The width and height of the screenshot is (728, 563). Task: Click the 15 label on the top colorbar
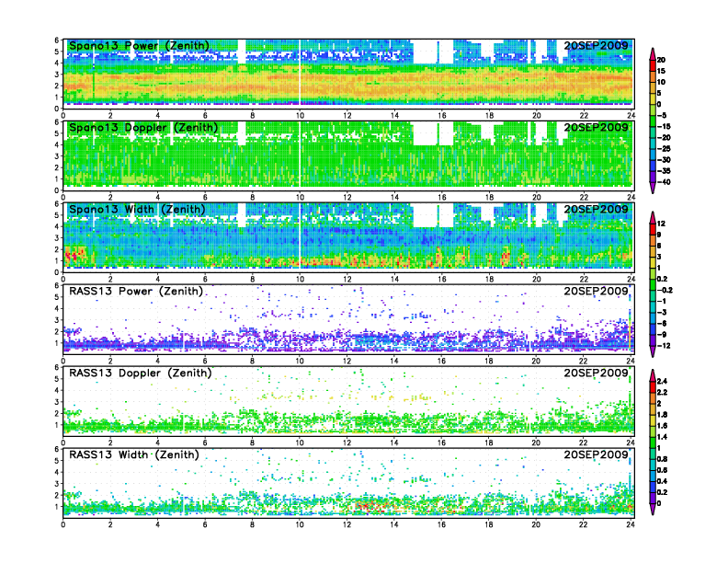pos(661,71)
